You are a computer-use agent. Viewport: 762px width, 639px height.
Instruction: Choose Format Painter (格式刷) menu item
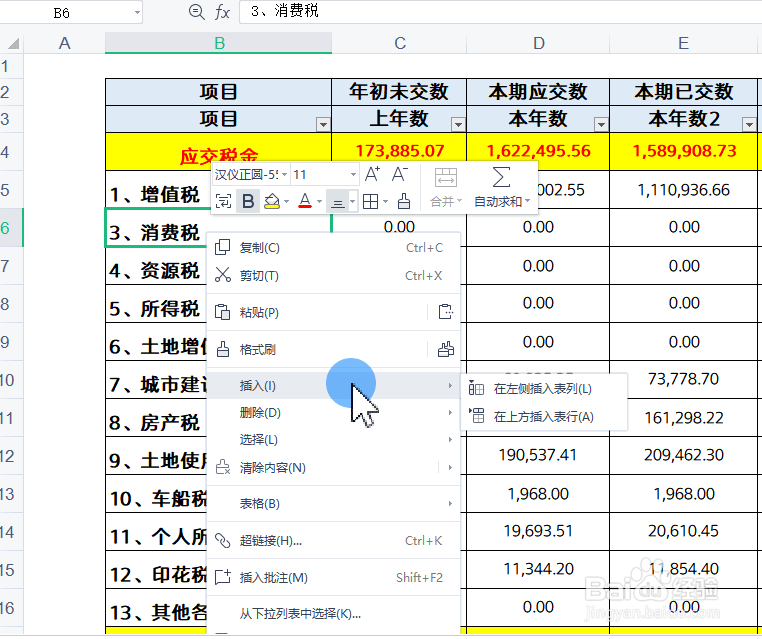[317, 349]
